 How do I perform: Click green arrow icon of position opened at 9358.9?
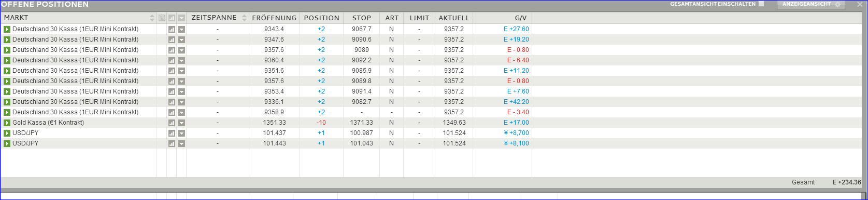(7, 112)
